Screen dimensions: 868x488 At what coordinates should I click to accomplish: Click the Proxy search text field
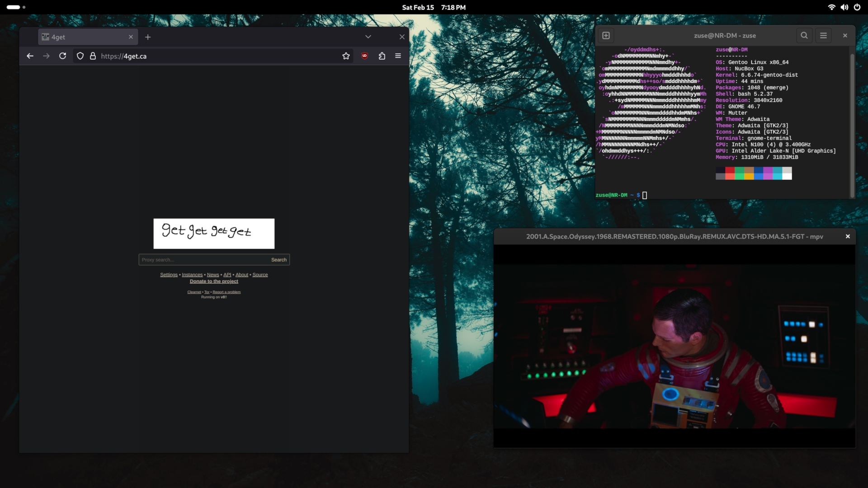click(203, 260)
